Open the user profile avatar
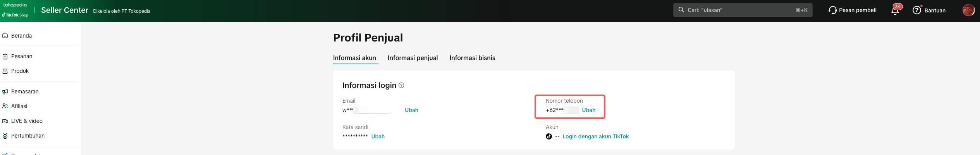980x155 pixels. (968, 10)
